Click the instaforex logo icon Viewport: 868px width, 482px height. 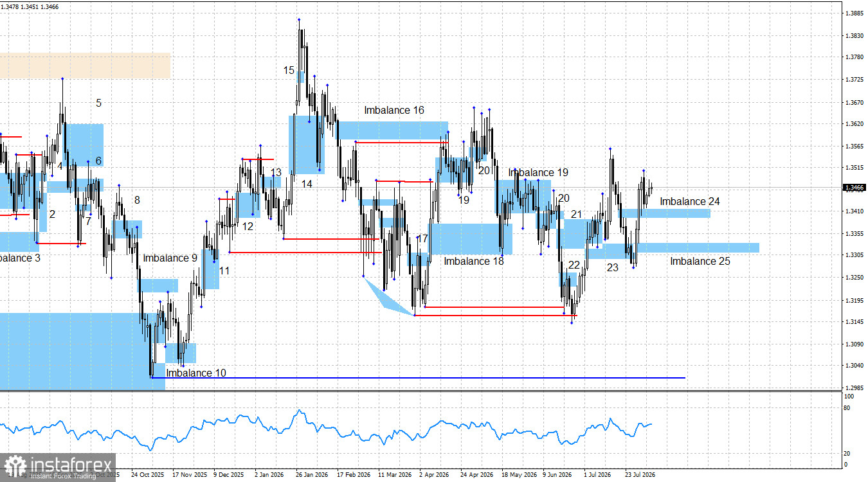(15, 465)
